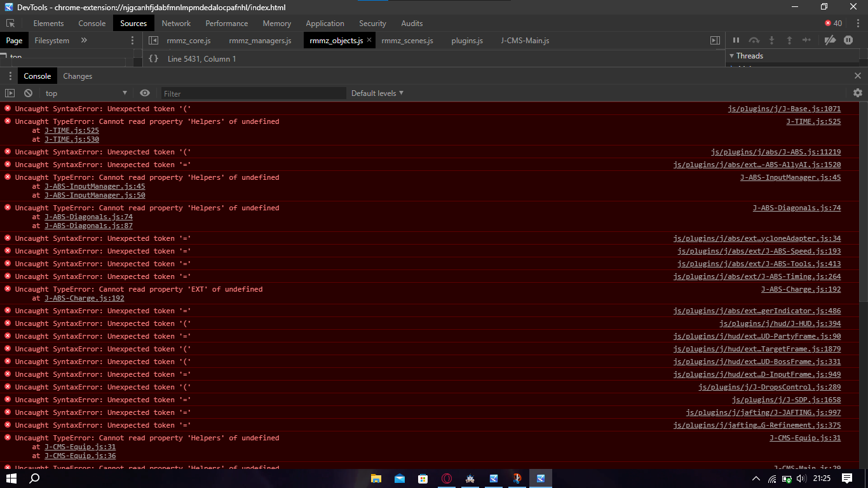868x488 pixels.
Task: Toggle the debugger sidebar icon
Action: point(715,41)
